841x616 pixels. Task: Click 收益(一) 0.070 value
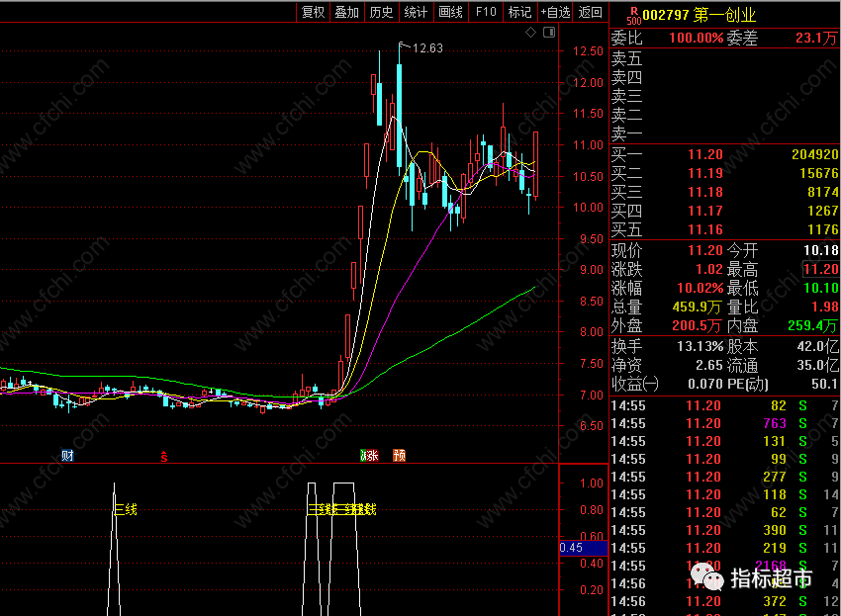[x=705, y=384]
